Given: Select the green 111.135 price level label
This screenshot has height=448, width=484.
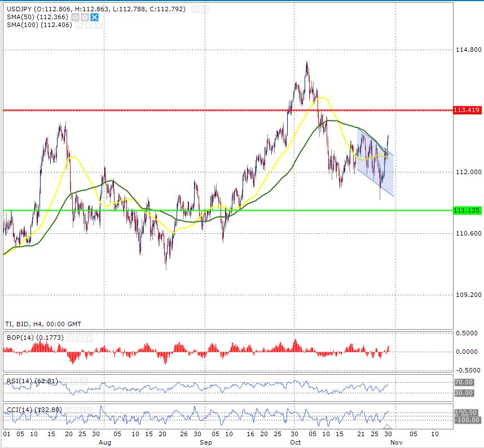Looking at the screenshot, I should pyautogui.click(x=467, y=210).
